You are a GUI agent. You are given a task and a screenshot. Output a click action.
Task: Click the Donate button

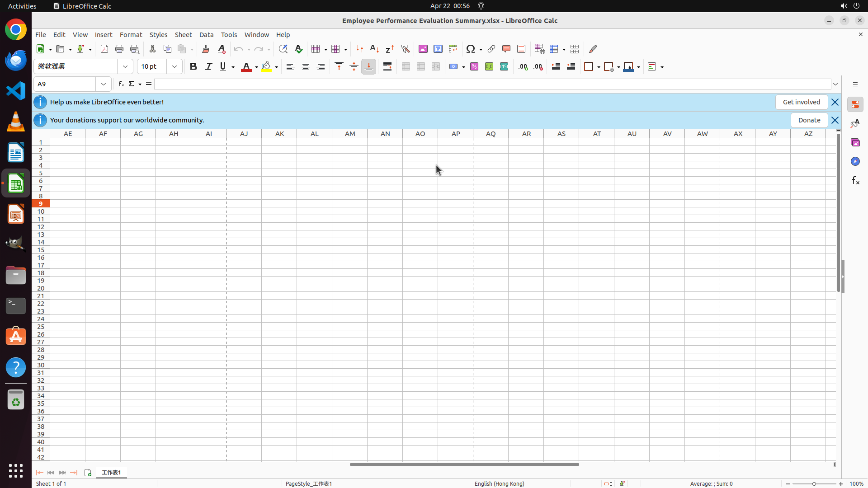click(x=809, y=120)
